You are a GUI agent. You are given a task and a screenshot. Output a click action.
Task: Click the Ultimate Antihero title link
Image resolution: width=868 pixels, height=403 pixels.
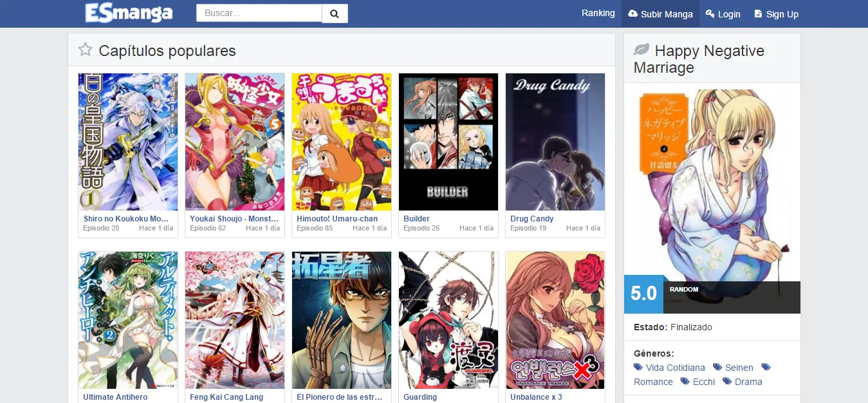click(115, 397)
